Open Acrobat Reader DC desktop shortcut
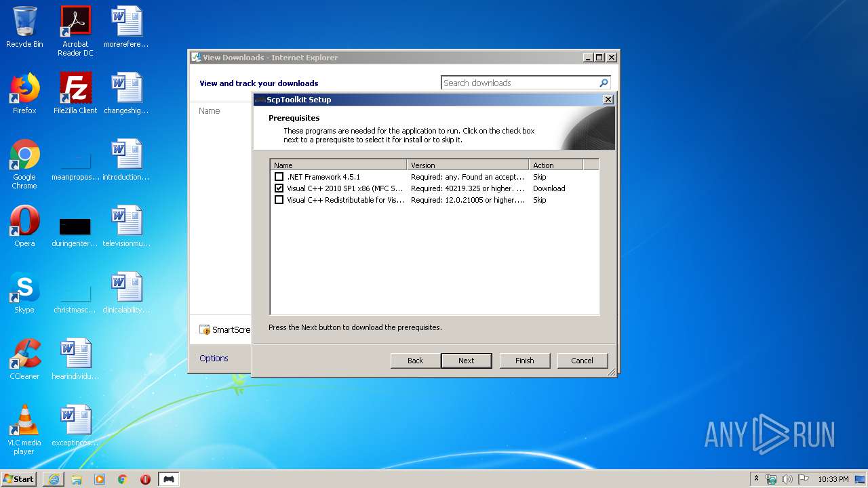The image size is (868, 488). [x=75, y=31]
